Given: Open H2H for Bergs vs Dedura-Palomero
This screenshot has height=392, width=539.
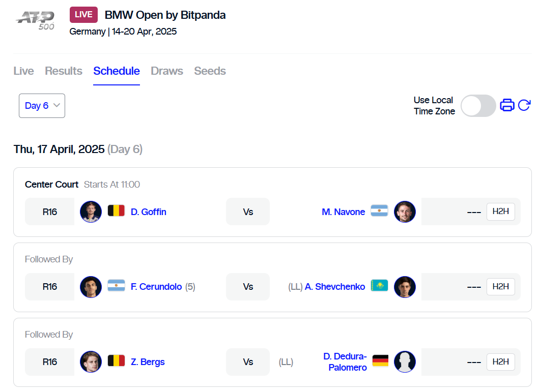Looking at the screenshot, I should [500, 362].
